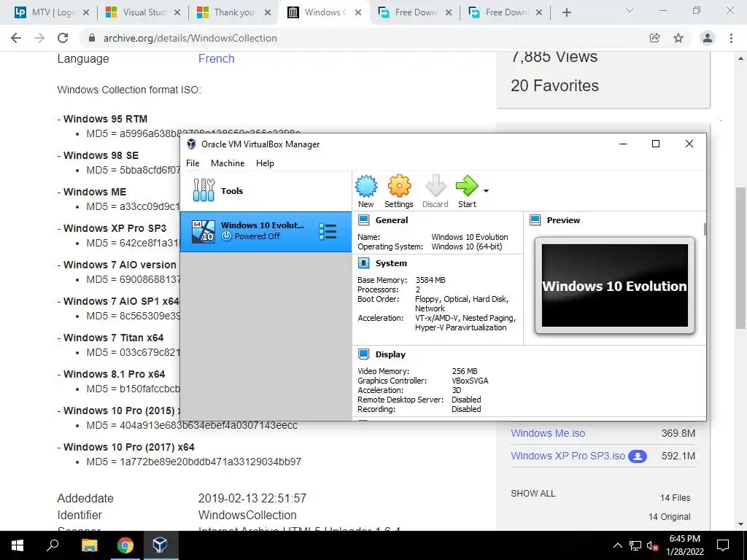747x560 pixels.
Task: Switch to the Thank you browser tab
Action: [234, 12]
